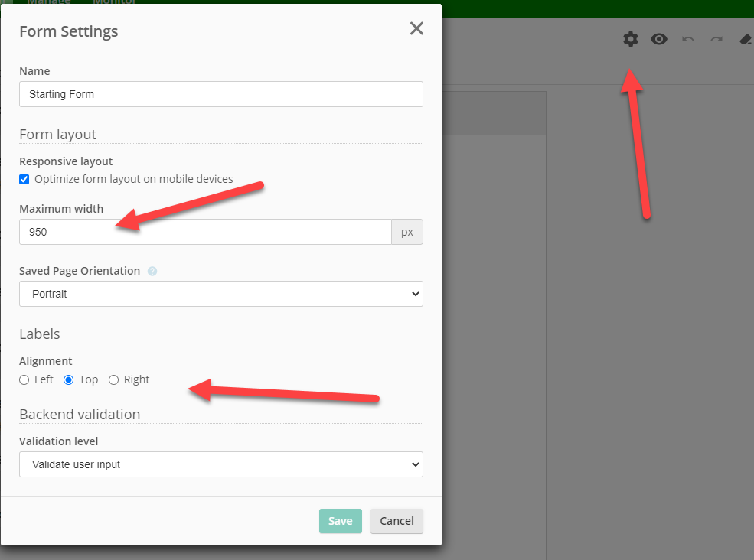This screenshot has width=754, height=560.
Task: Select the eraser clear icon
Action: pos(746,39)
